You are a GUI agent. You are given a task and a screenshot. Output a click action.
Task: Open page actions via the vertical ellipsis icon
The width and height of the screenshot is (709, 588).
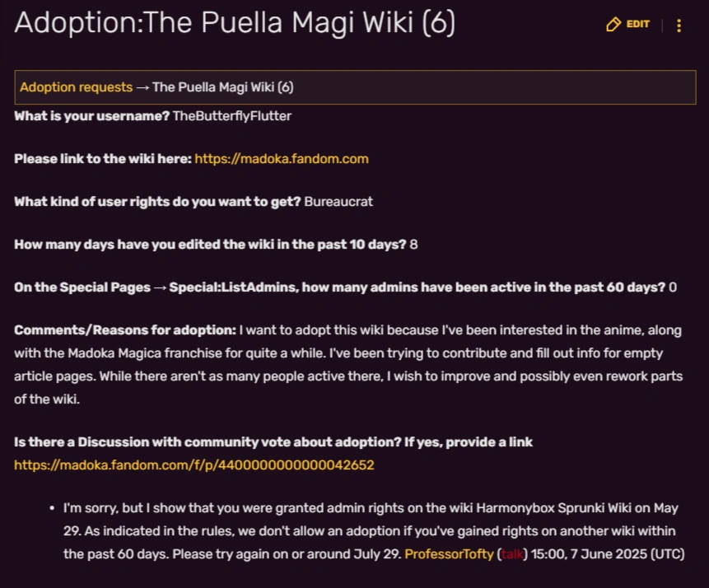click(x=679, y=25)
